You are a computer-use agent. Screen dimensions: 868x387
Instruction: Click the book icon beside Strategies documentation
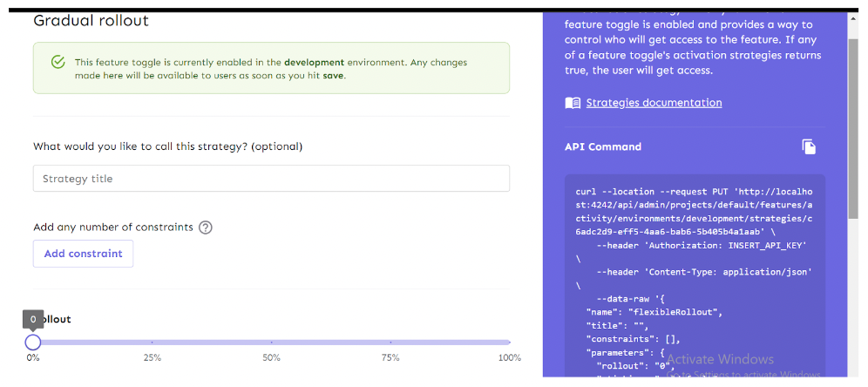(573, 103)
